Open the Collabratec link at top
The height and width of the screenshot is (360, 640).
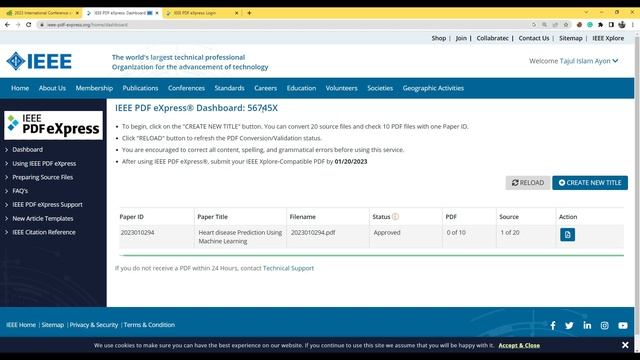(x=492, y=38)
